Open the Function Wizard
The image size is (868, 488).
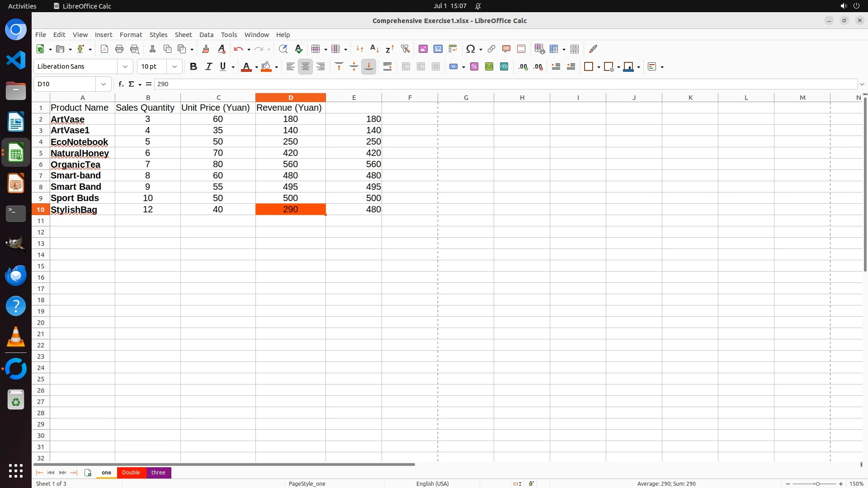point(121,84)
